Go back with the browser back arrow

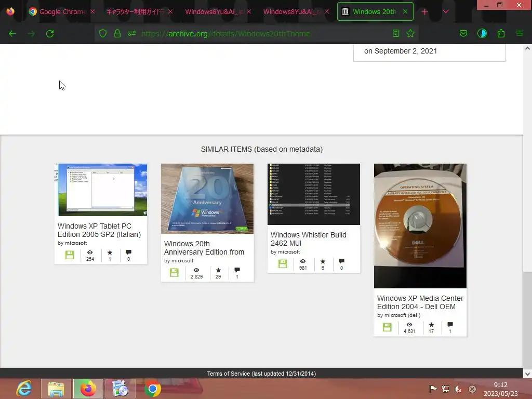12,34
